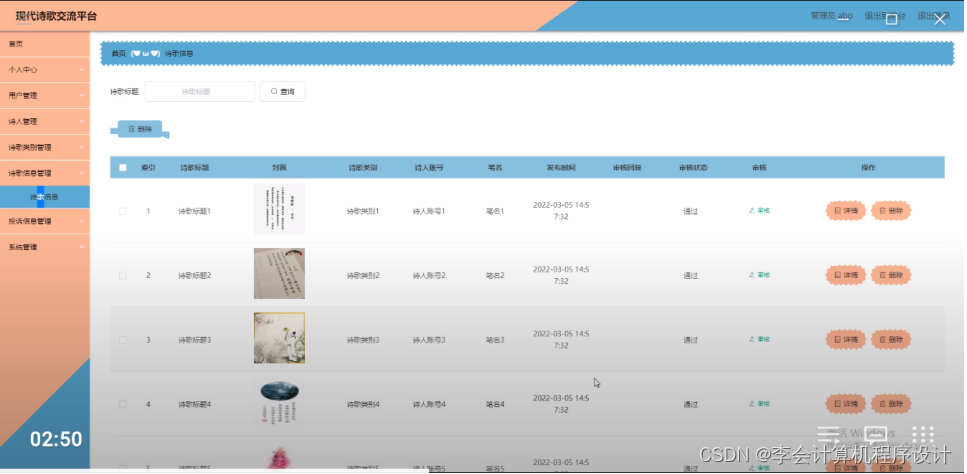Open 详情 for 诗歌标题4 row
The image size is (967, 474).
[x=846, y=404]
